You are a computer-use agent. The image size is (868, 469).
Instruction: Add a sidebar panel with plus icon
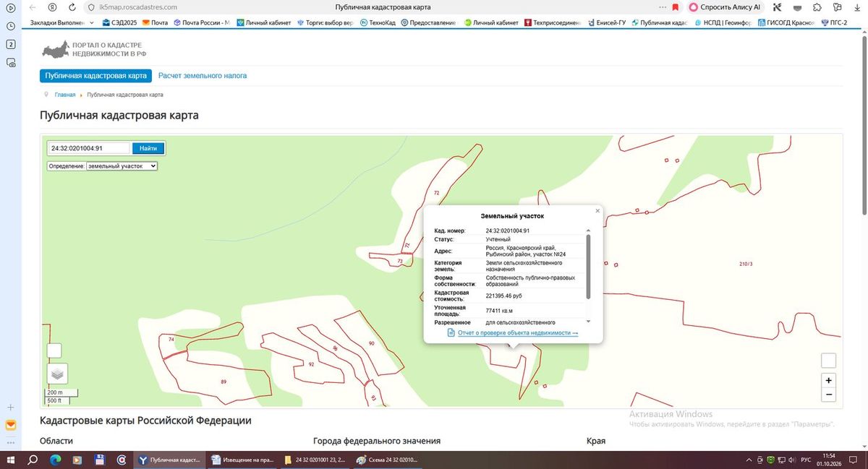click(x=11, y=408)
